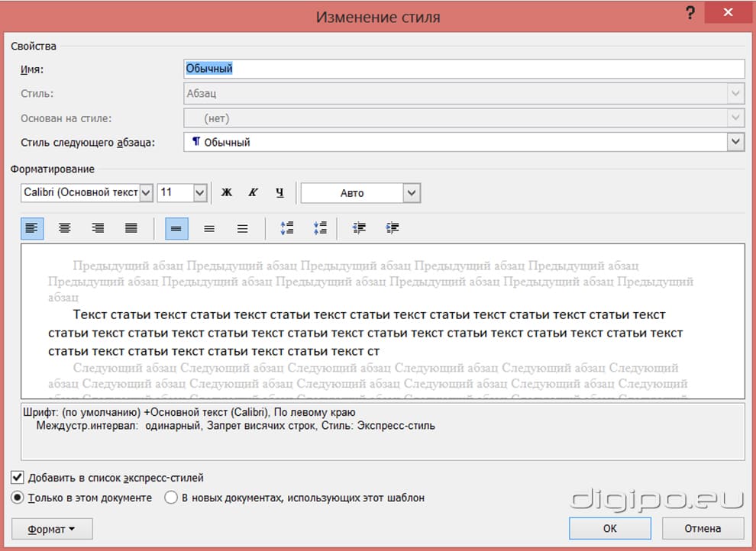The image size is (756, 551).
Task: Toggle italic formatting (К button)
Action: pos(253,193)
